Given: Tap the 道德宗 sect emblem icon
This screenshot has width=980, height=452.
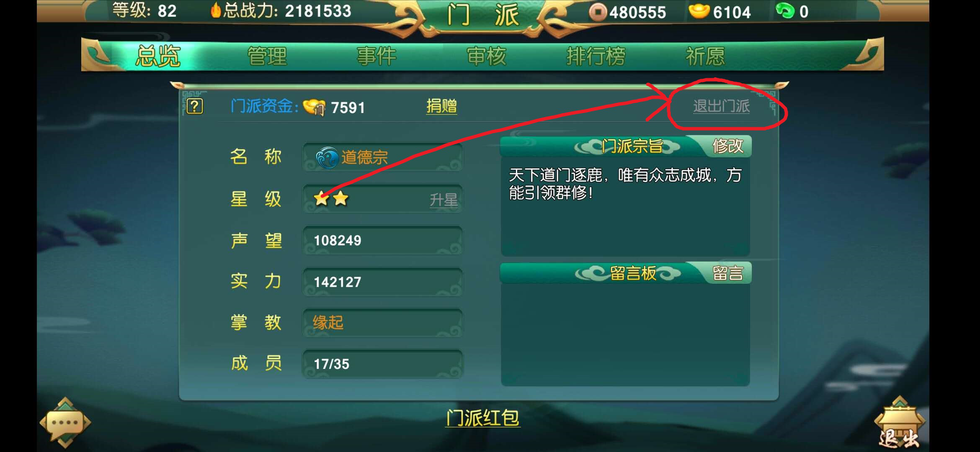Looking at the screenshot, I should click(x=327, y=158).
